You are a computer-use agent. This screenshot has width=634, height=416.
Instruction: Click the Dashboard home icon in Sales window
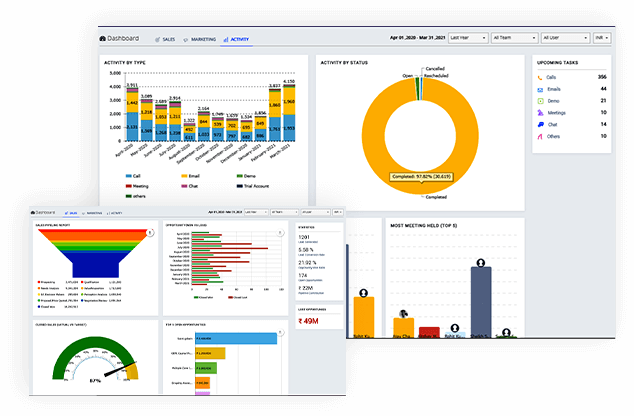coord(33,212)
